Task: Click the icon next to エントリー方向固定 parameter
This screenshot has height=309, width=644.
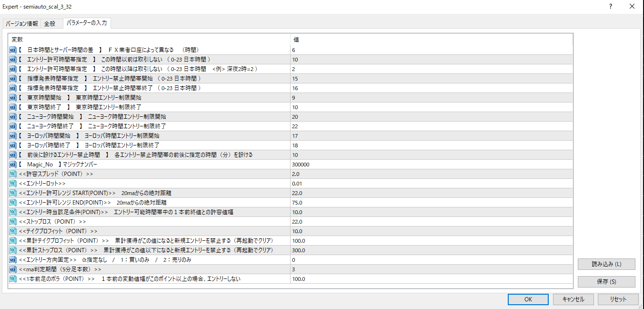Action: click(13, 260)
